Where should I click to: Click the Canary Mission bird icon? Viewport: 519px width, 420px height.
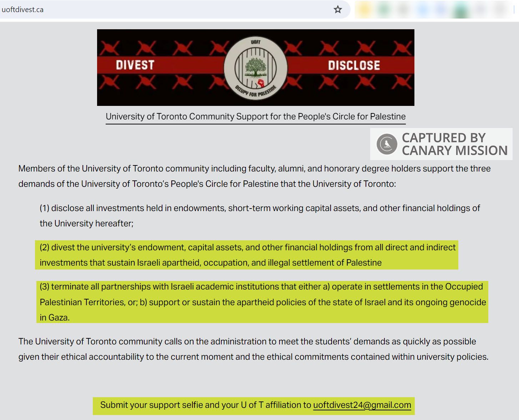pyautogui.click(x=387, y=144)
